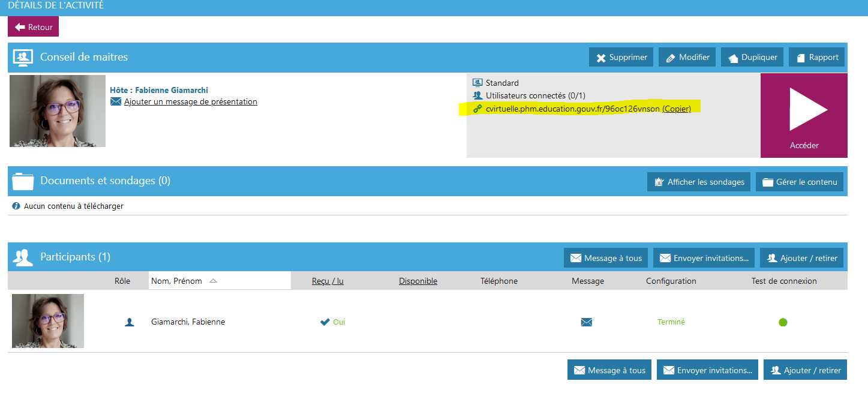Click Fabienne's participant photo thumbnail
868x393 pixels.
[x=48, y=321]
